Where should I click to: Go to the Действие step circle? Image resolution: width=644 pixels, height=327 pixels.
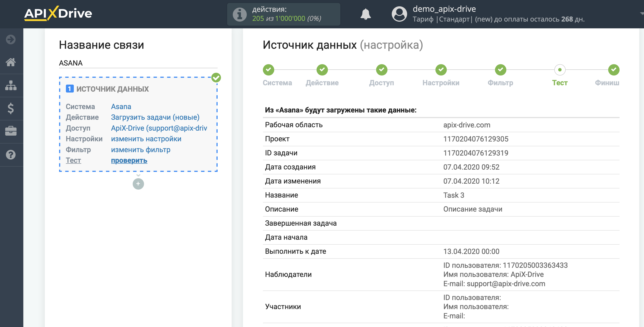(x=322, y=70)
